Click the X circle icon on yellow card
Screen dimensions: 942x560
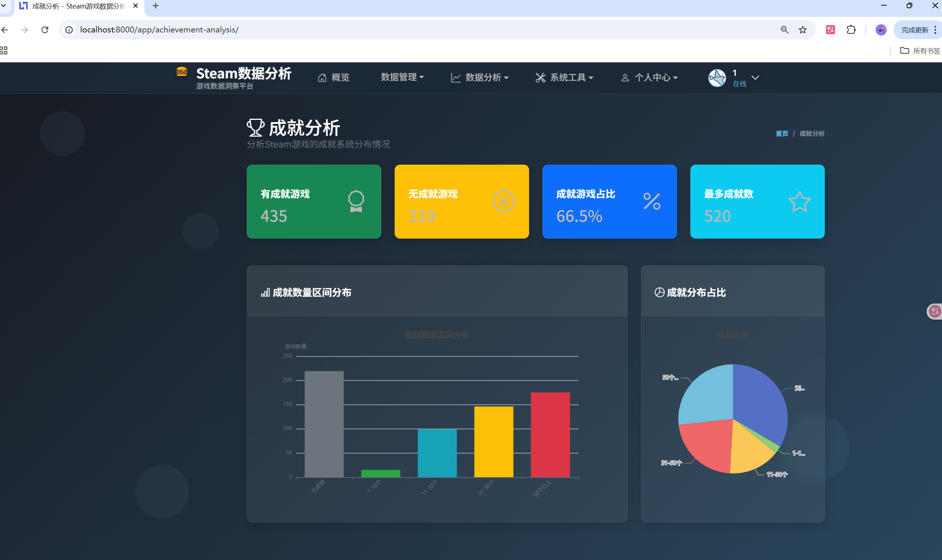click(x=504, y=201)
